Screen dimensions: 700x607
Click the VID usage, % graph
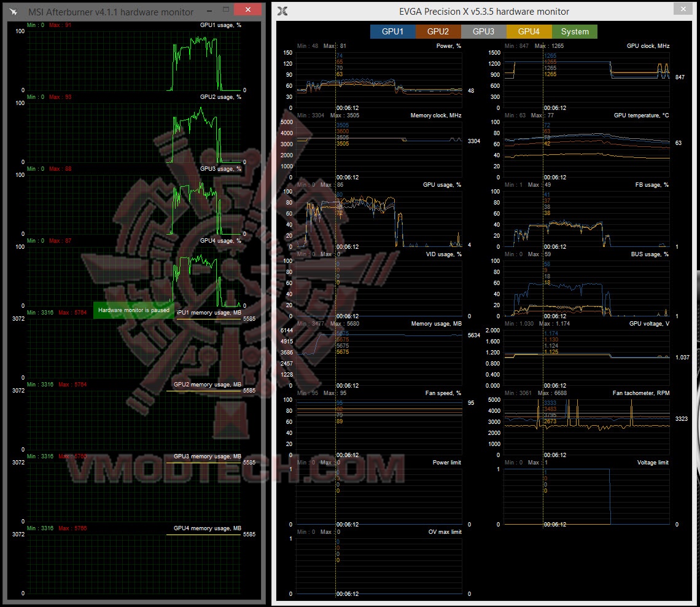[379, 289]
